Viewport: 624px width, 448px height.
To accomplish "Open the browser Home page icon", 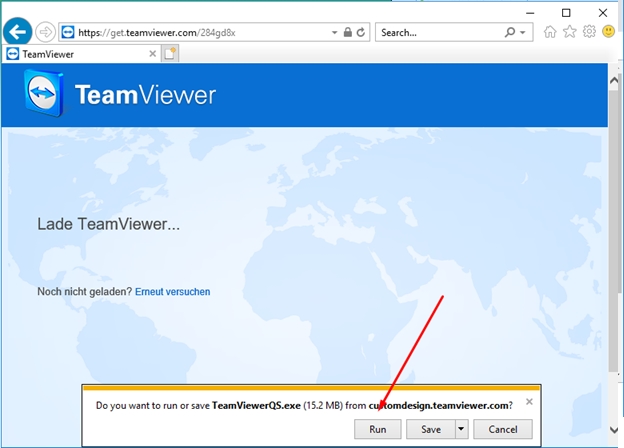I will coord(550,32).
